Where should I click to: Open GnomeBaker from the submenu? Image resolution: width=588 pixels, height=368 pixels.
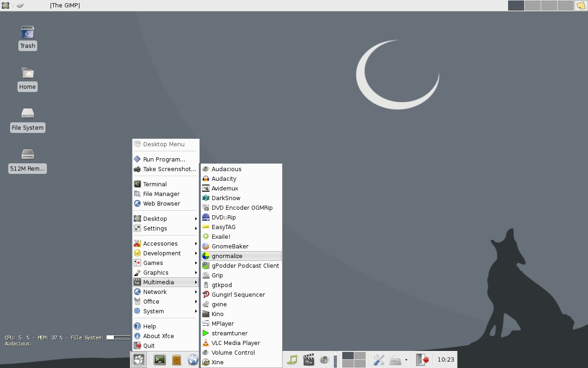(241, 246)
